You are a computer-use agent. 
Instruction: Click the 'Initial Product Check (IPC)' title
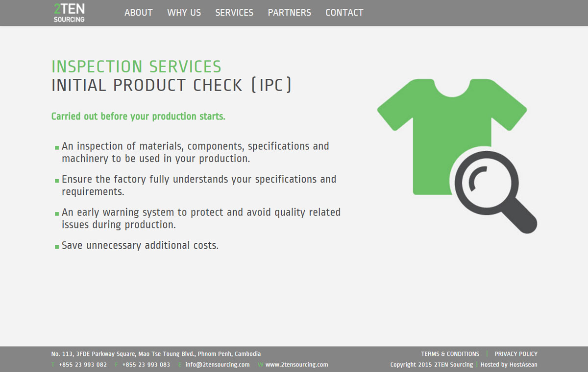[171, 85]
